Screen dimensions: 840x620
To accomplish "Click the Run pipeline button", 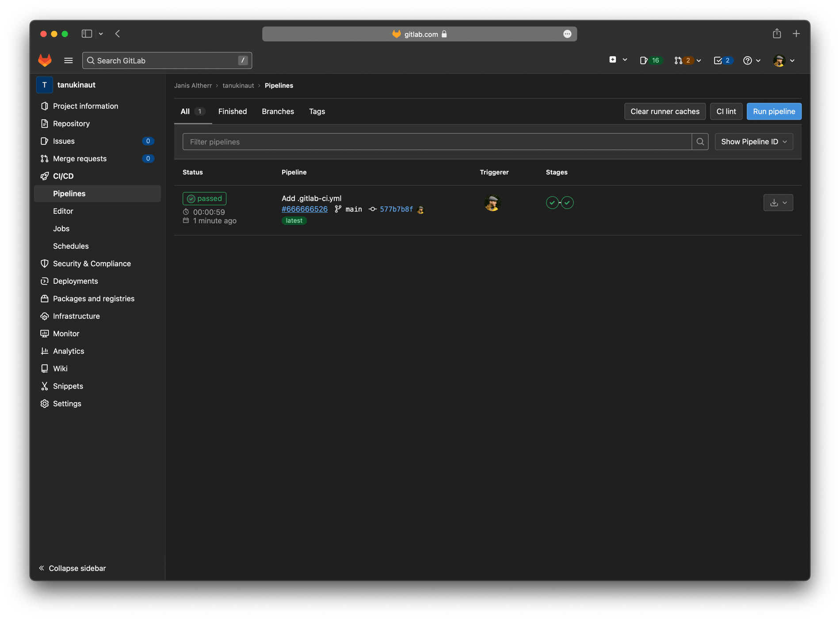I will tap(774, 111).
